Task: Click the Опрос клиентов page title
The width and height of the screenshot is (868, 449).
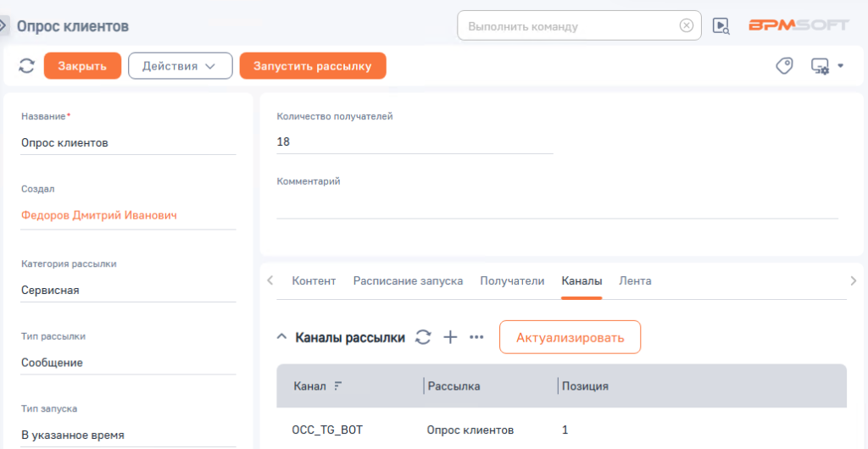Action: tap(73, 26)
